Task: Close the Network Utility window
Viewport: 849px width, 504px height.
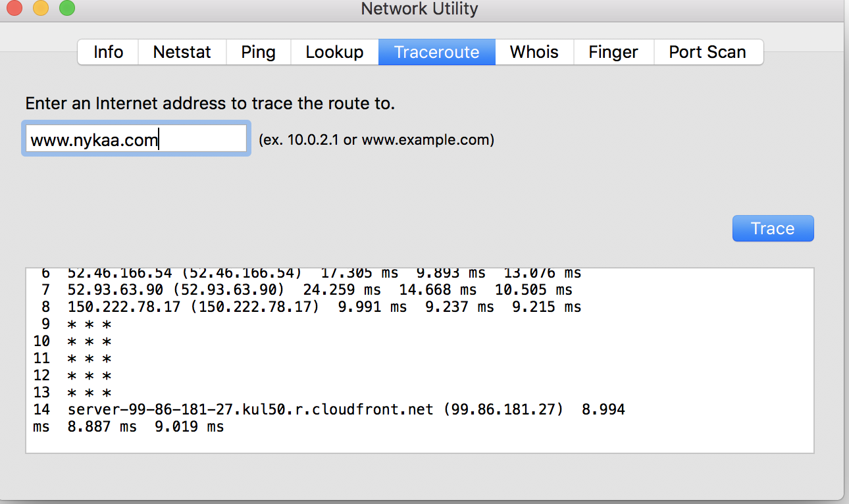Action: pos(14,9)
